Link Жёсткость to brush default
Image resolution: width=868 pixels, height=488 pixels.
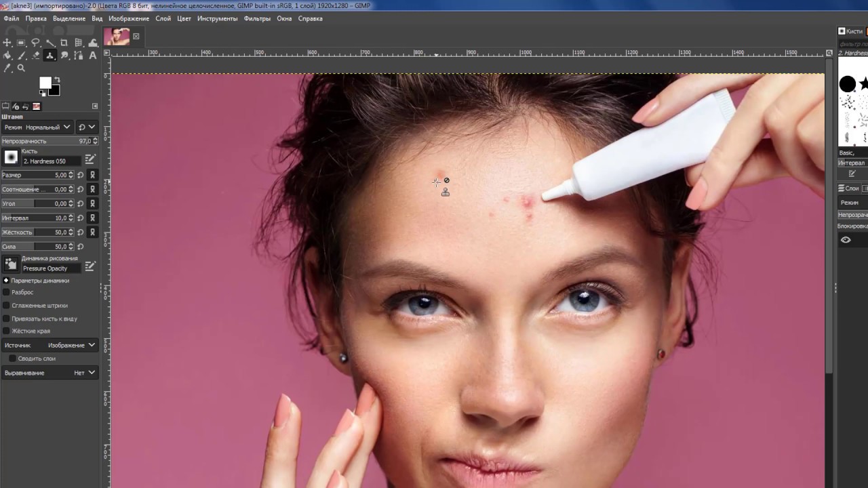coord(93,232)
